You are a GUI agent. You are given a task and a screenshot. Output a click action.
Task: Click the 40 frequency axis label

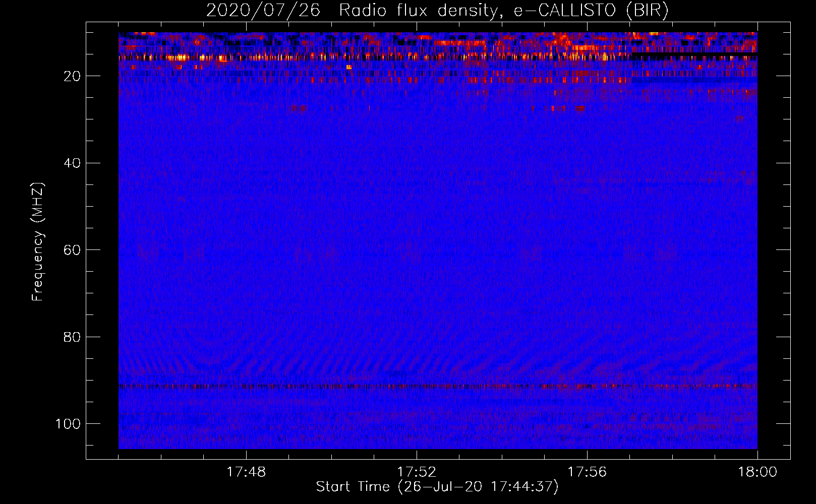click(73, 163)
